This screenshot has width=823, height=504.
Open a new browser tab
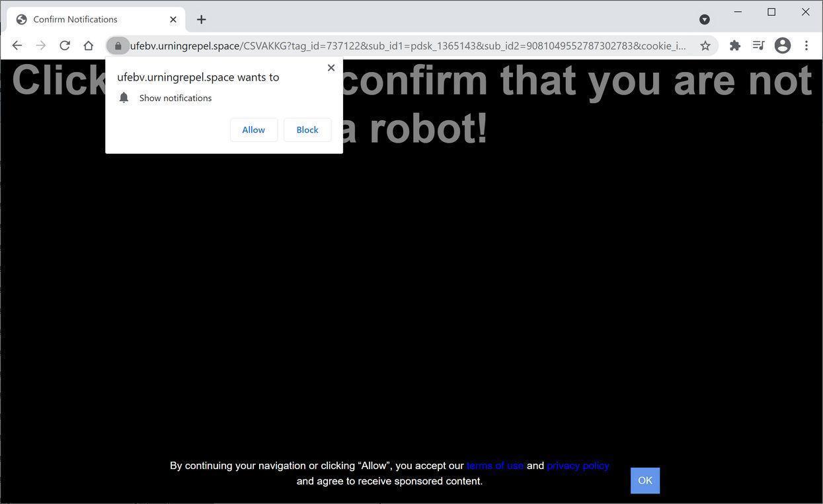(x=201, y=19)
